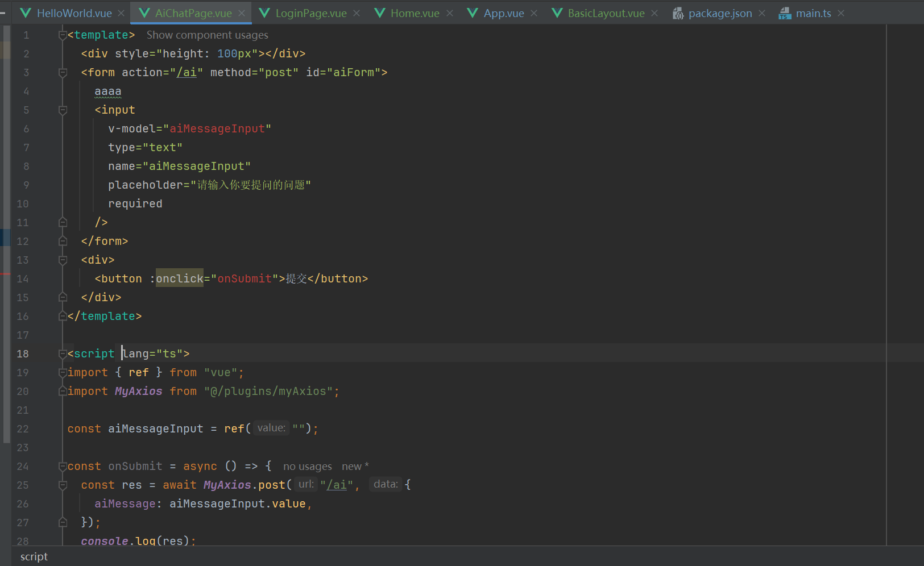
Task: Click the 'no usages' inlay hint
Action: pyautogui.click(x=308, y=467)
